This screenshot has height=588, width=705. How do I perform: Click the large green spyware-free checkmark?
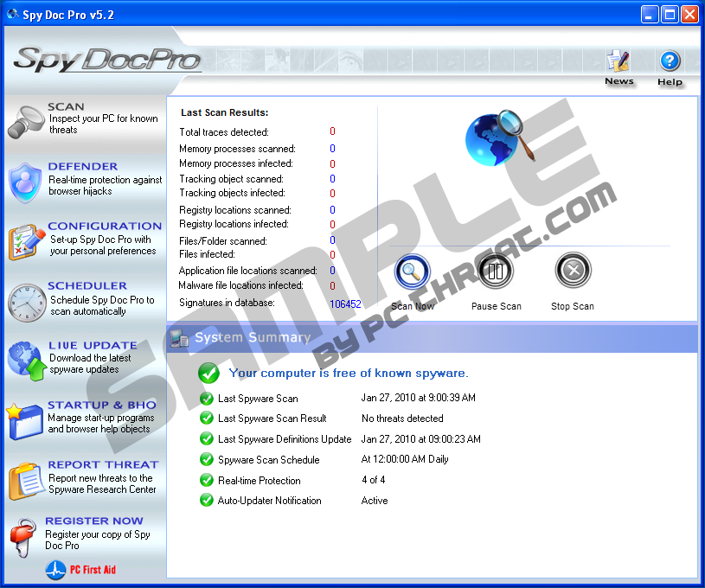pos(208,373)
